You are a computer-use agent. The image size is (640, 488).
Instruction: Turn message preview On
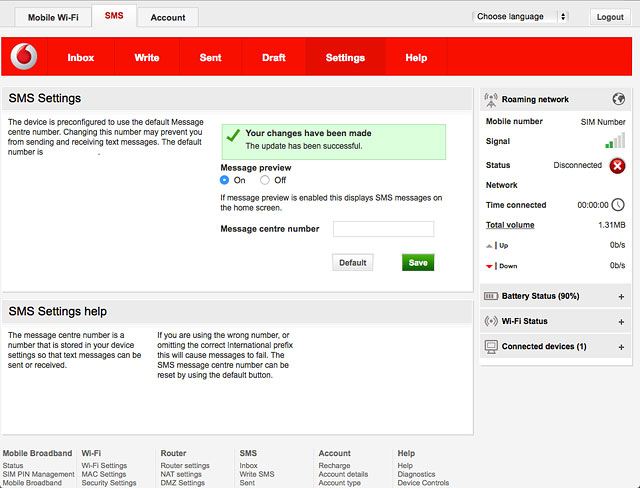point(225,180)
